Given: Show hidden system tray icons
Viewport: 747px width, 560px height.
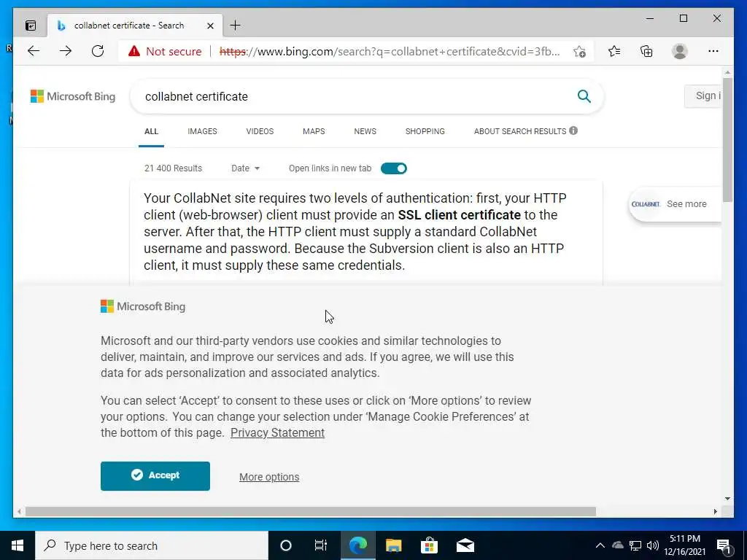Looking at the screenshot, I should pos(600,545).
